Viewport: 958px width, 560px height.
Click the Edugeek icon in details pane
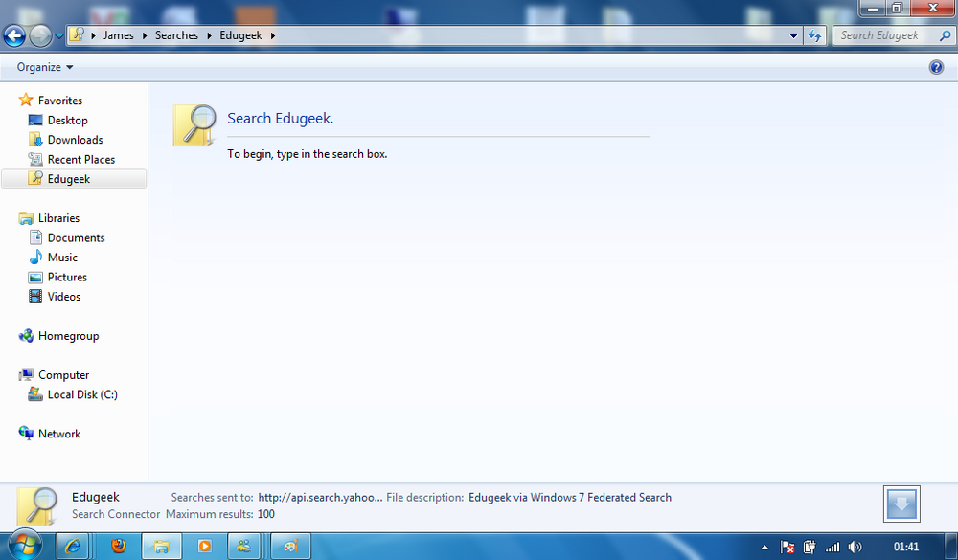coord(36,506)
